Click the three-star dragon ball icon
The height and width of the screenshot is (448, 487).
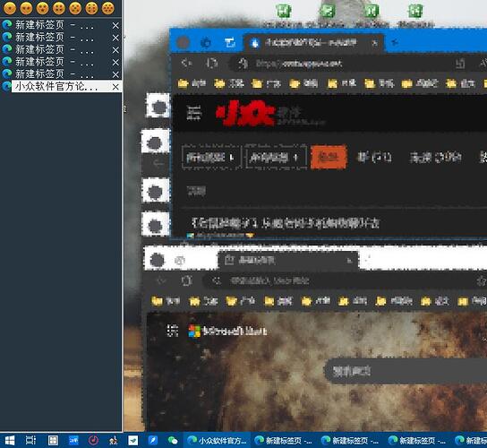(x=43, y=8)
